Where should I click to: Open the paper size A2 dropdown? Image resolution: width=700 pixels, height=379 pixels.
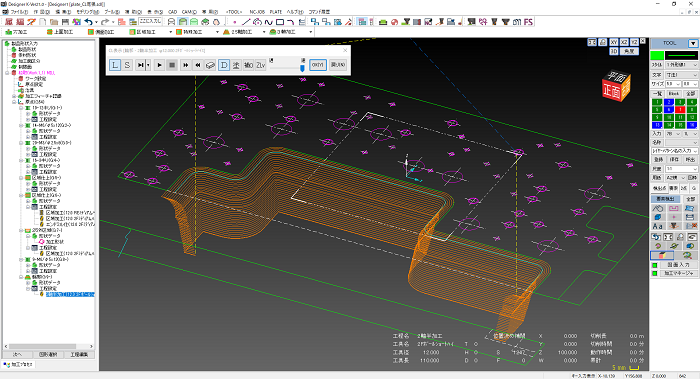coord(675,178)
